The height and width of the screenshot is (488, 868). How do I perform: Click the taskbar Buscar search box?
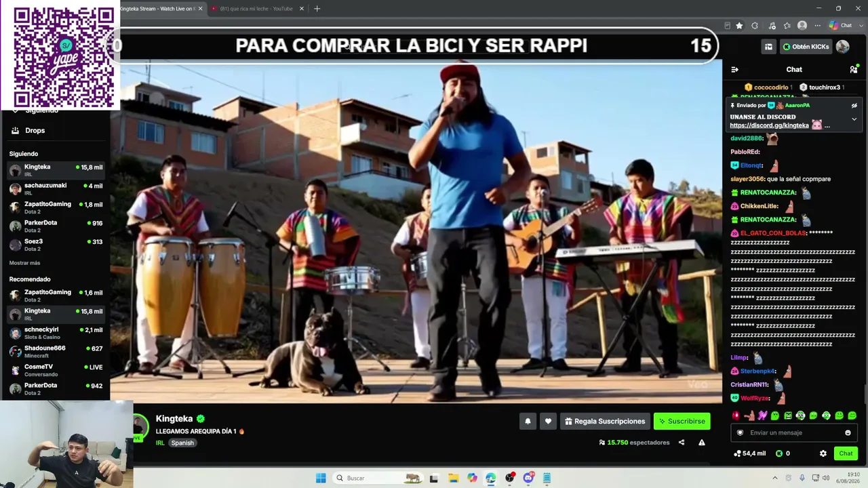tap(378, 478)
